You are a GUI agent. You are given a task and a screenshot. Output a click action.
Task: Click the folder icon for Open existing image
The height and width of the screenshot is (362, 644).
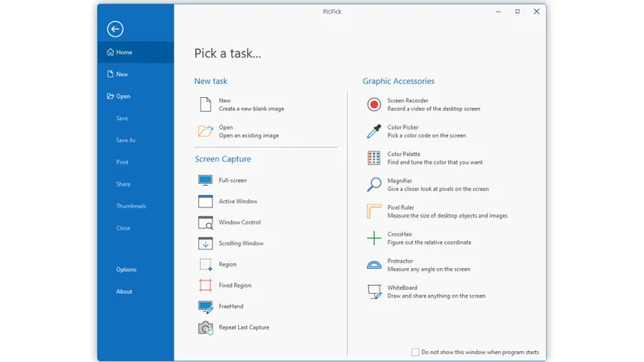[206, 131]
